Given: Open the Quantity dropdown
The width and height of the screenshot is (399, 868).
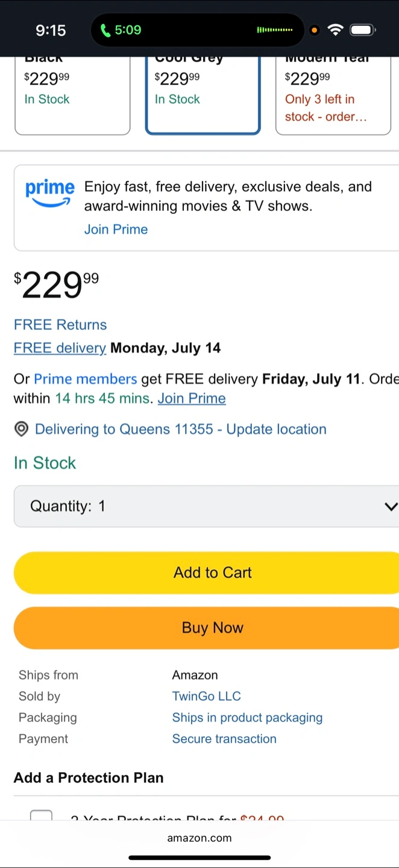Looking at the screenshot, I should (206, 506).
